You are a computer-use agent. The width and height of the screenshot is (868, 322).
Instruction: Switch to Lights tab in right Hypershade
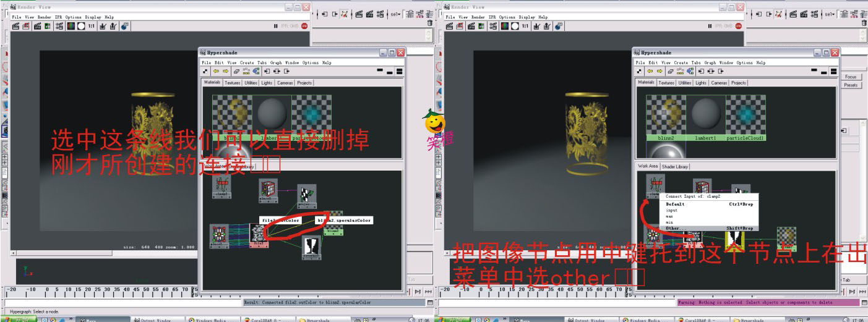click(701, 83)
